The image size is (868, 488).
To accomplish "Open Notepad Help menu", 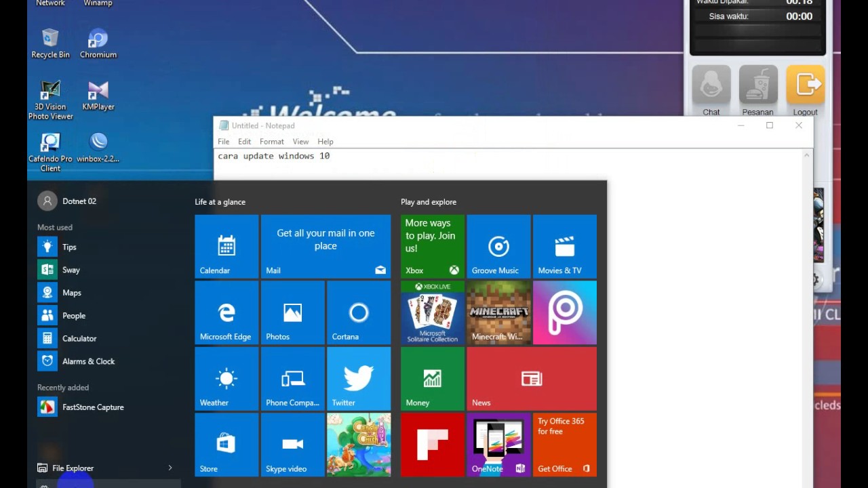I will (325, 142).
